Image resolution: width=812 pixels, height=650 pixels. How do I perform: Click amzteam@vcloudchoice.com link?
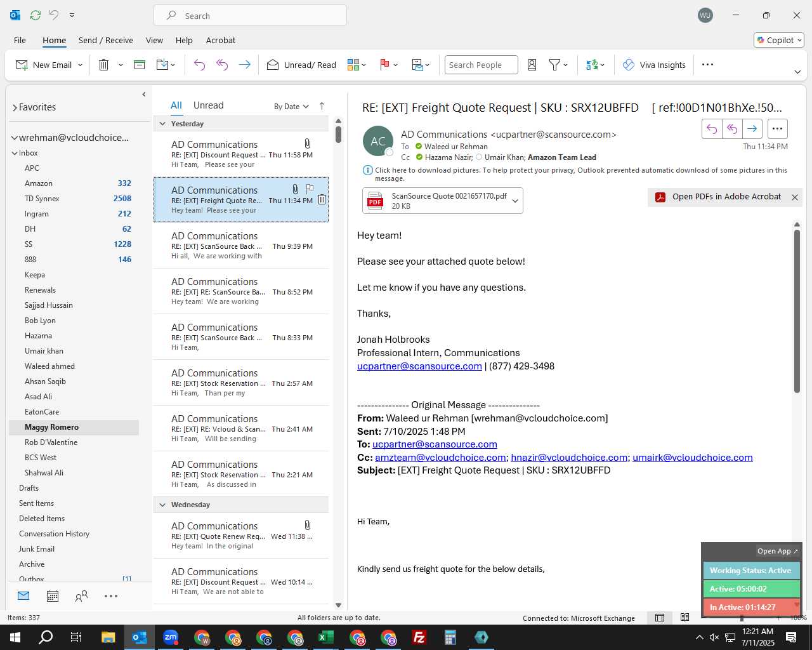click(440, 458)
